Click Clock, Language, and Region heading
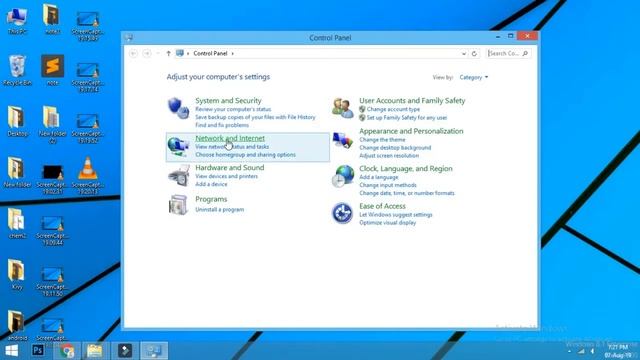Viewport: 640px width, 360px height. coord(406,168)
